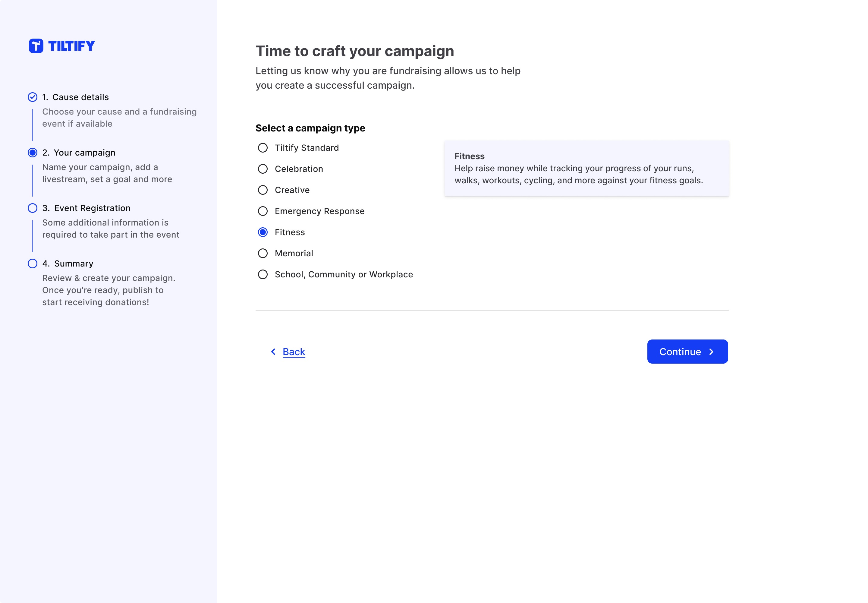Select the Celebration campaign type
868x603 pixels.
[263, 169]
